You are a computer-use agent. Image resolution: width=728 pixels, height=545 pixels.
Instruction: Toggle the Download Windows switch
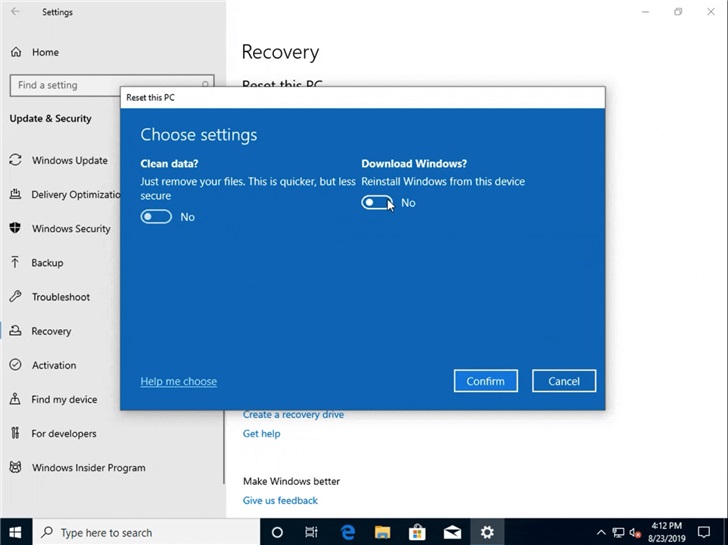377,203
